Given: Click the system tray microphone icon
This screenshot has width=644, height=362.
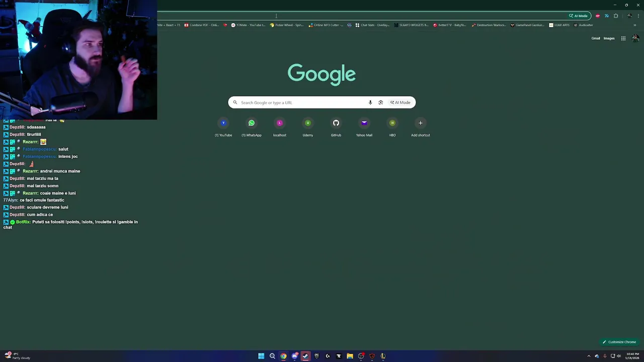Looking at the screenshot, I should [x=604, y=356].
